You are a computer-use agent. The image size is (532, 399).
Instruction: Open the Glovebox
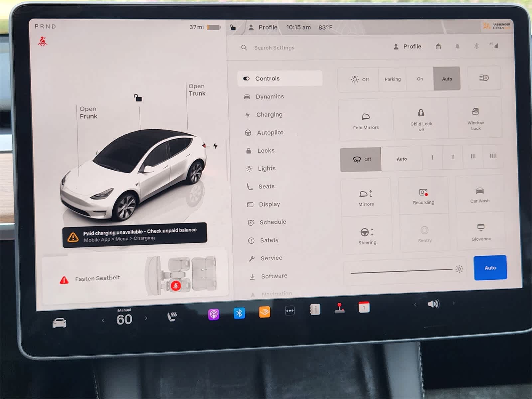pos(481,232)
